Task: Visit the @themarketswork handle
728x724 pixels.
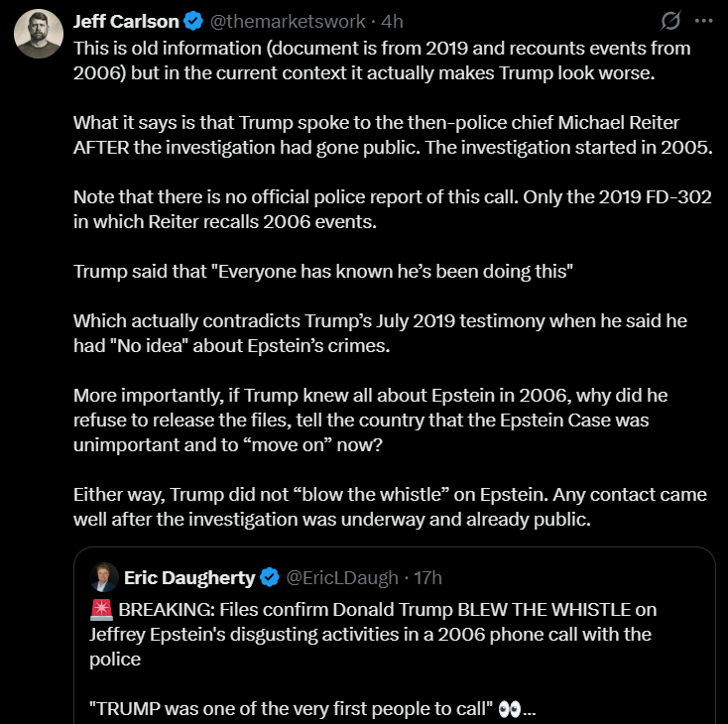Action: pyautogui.click(x=288, y=22)
